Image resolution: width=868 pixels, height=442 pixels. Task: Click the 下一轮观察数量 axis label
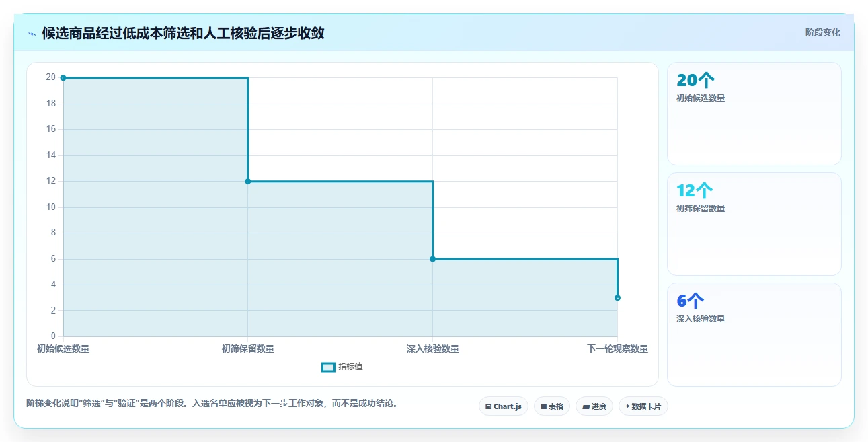617,348
